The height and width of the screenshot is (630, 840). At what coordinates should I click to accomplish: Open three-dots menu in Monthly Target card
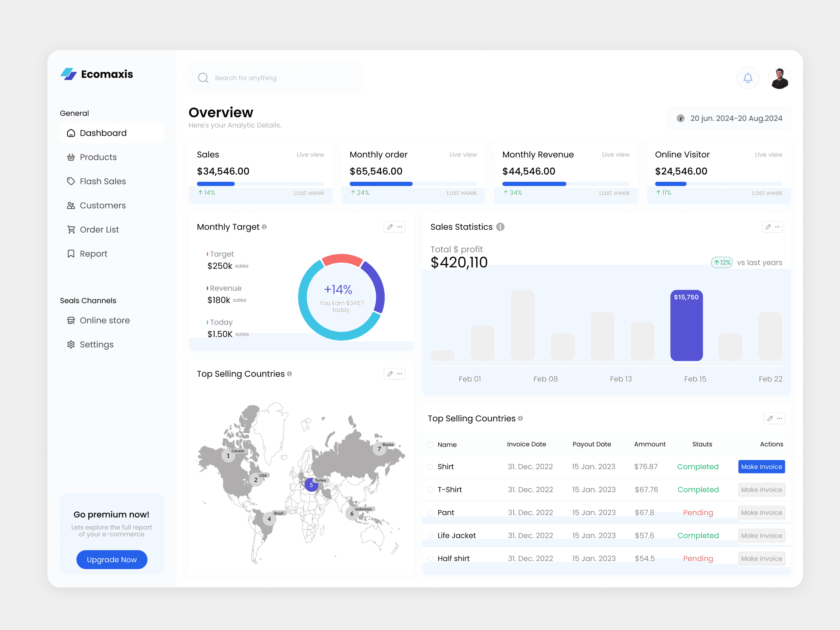[400, 227]
